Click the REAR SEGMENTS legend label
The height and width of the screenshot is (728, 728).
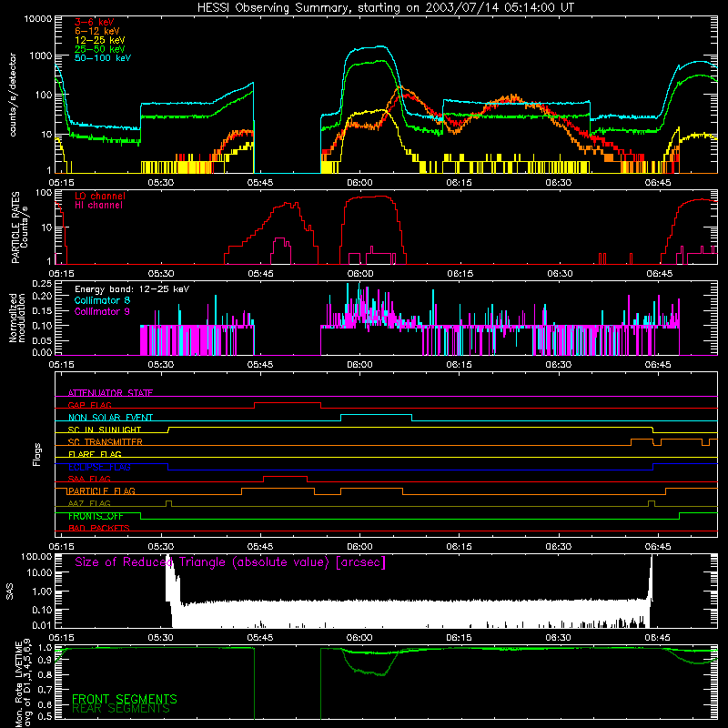121,709
